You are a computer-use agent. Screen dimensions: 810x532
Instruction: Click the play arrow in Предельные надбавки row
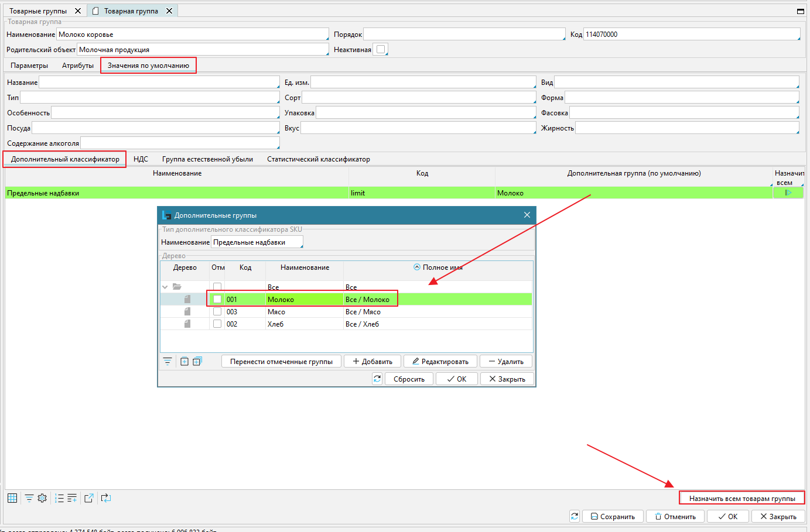pyautogui.click(x=788, y=193)
